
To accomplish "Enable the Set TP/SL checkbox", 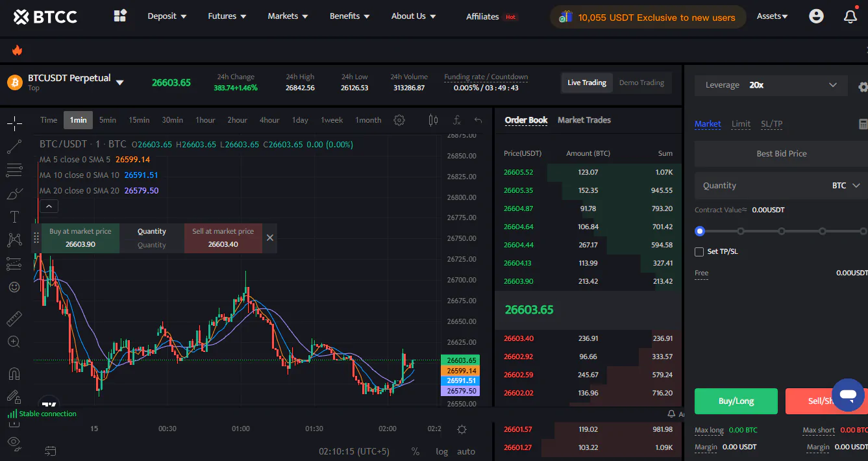I will pos(699,251).
